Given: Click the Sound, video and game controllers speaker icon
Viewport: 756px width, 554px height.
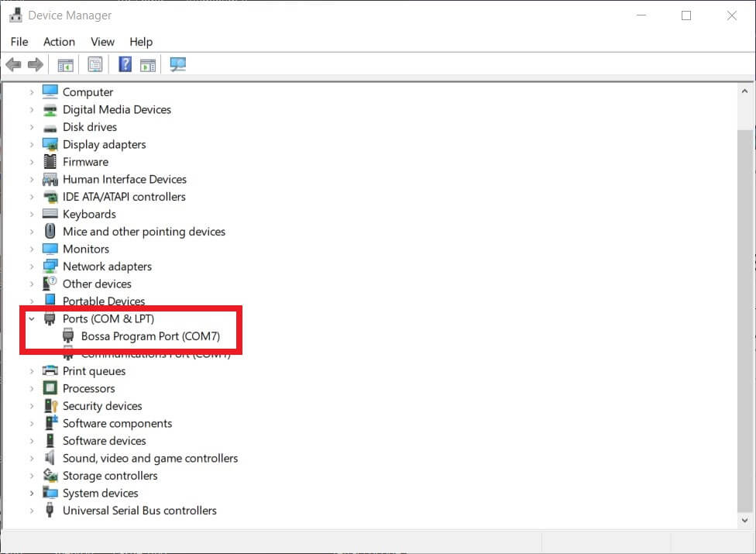Looking at the screenshot, I should 50,458.
